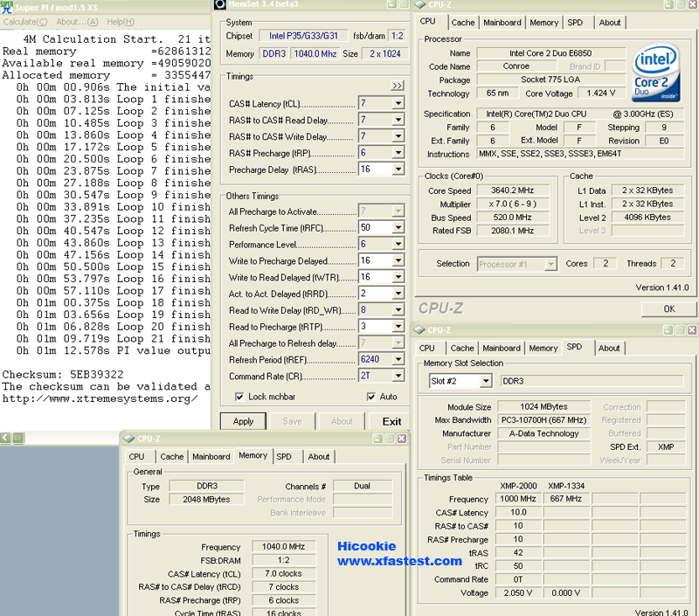
Task: Click the MemSet timings expand arrows button
Action: (x=397, y=86)
